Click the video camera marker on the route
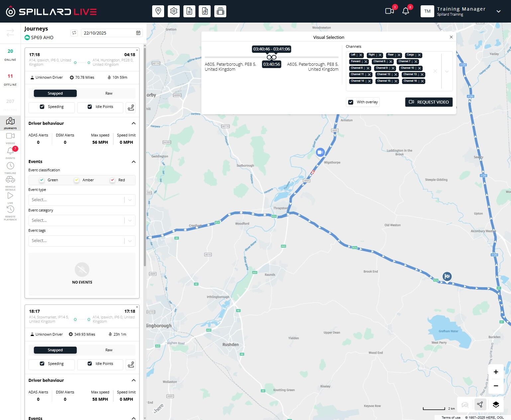The image size is (511, 420). [x=320, y=152]
